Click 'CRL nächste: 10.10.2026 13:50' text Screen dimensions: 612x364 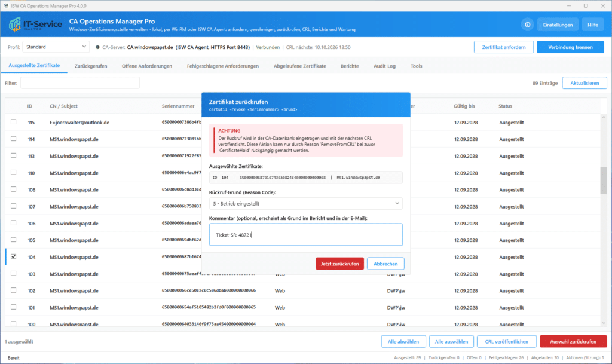tap(318, 47)
